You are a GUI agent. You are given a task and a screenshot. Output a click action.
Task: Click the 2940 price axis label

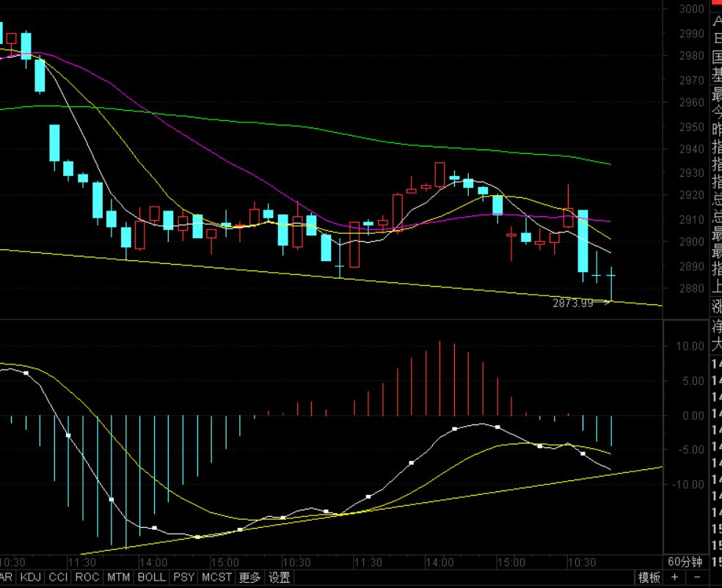[692, 149]
